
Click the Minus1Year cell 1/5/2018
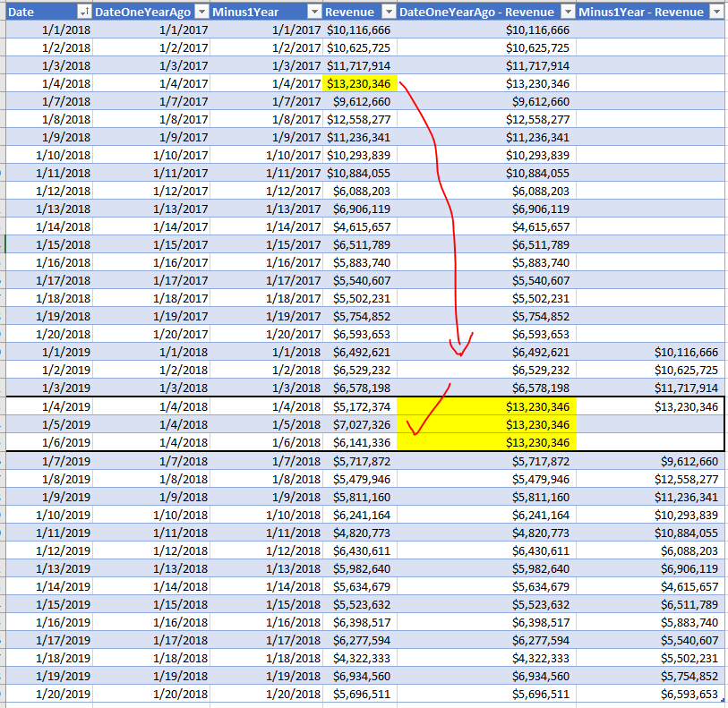pyautogui.click(x=267, y=424)
